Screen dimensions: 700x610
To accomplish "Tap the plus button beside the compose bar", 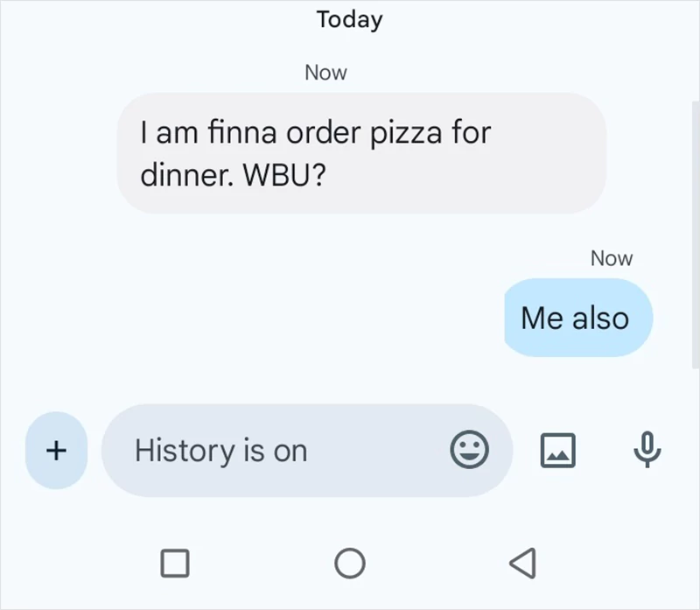I will [55, 450].
